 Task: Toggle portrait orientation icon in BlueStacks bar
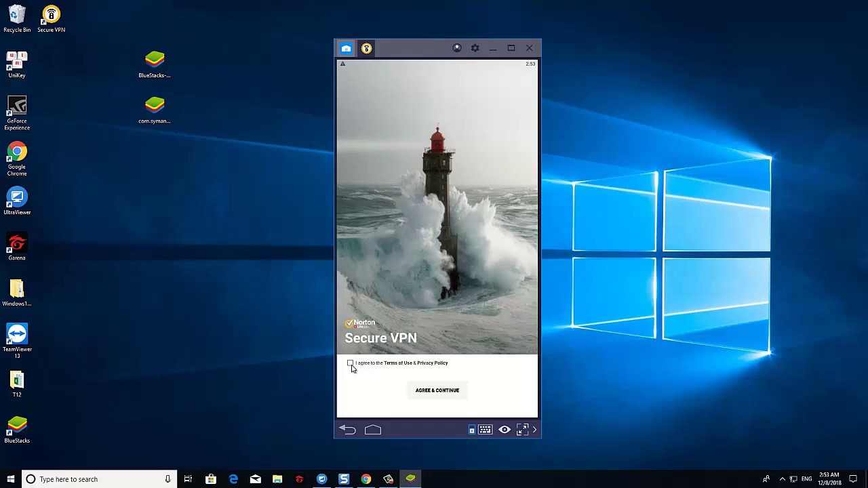click(x=472, y=430)
